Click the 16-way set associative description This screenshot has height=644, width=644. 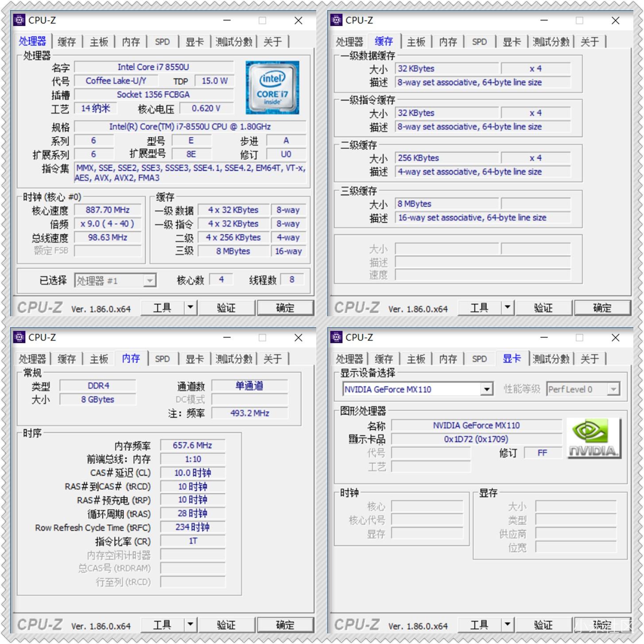[482, 217]
